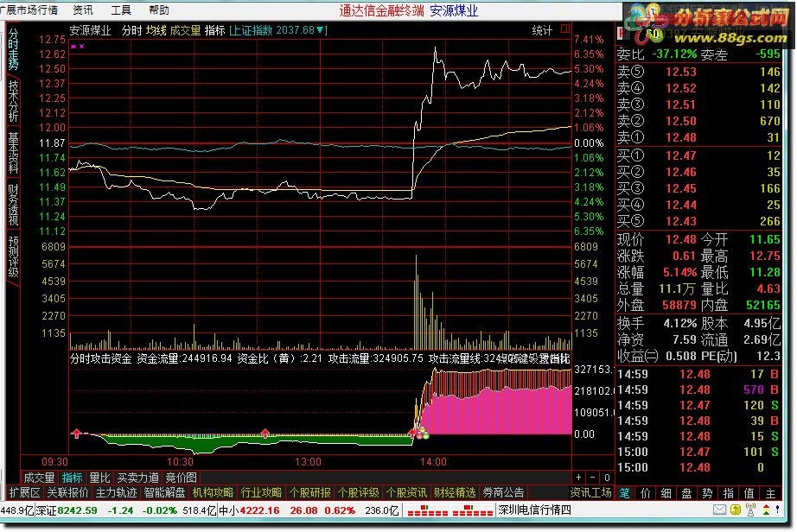Open the 财经精选 tab
Screen dimensions: 797x532
[455, 492]
